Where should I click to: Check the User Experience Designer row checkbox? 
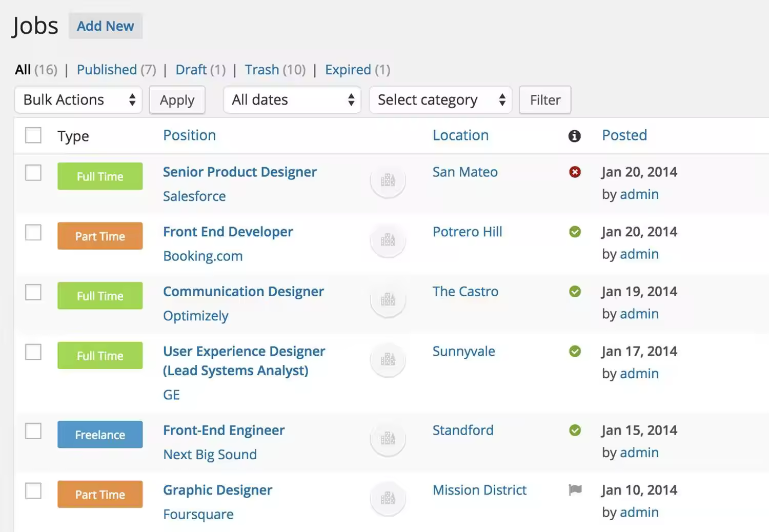[x=33, y=352]
